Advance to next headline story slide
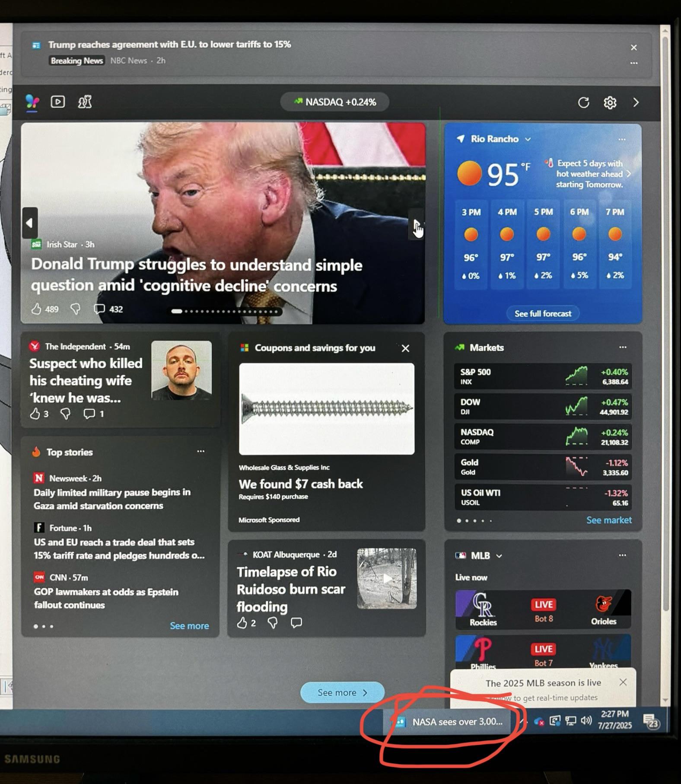The image size is (681, 784). (x=416, y=224)
